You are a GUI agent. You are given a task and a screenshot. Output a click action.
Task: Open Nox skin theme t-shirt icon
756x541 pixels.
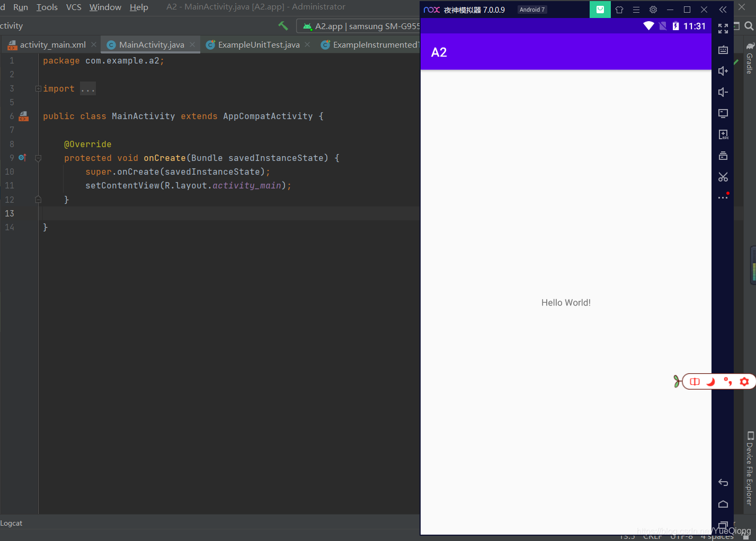click(x=619, y=10)
